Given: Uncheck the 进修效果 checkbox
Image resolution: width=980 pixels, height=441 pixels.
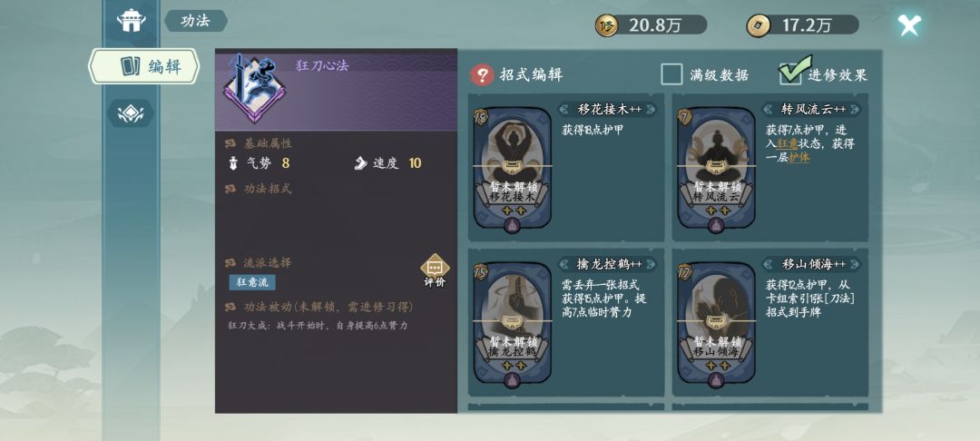Looking at the screenshot, I should coord(790,73).
